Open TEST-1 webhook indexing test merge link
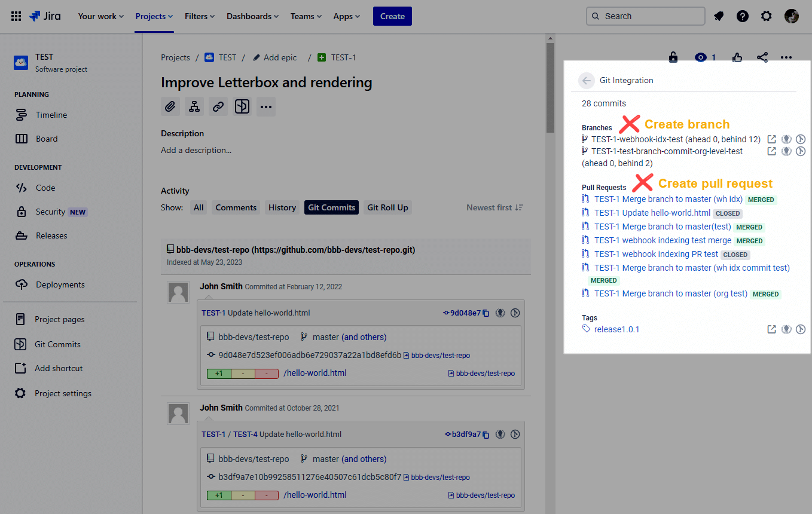The image size is (812, 514). tap(663, 240)
